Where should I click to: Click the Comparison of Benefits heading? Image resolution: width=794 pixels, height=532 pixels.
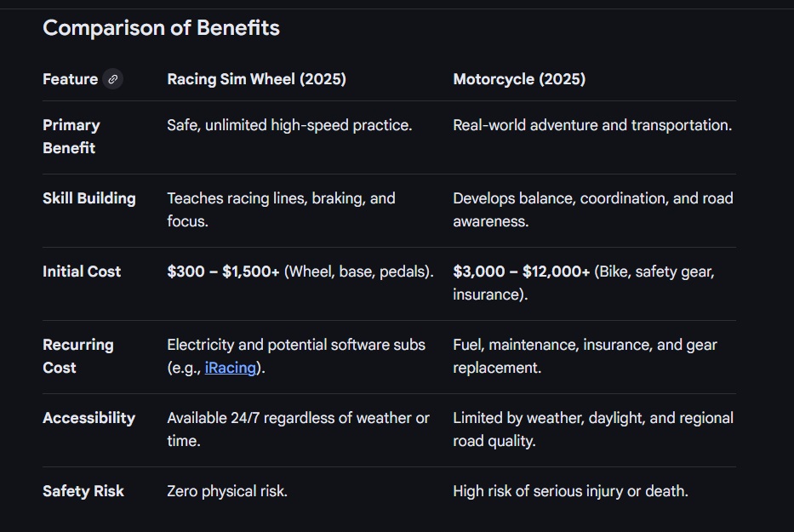[x=161, y=28]
